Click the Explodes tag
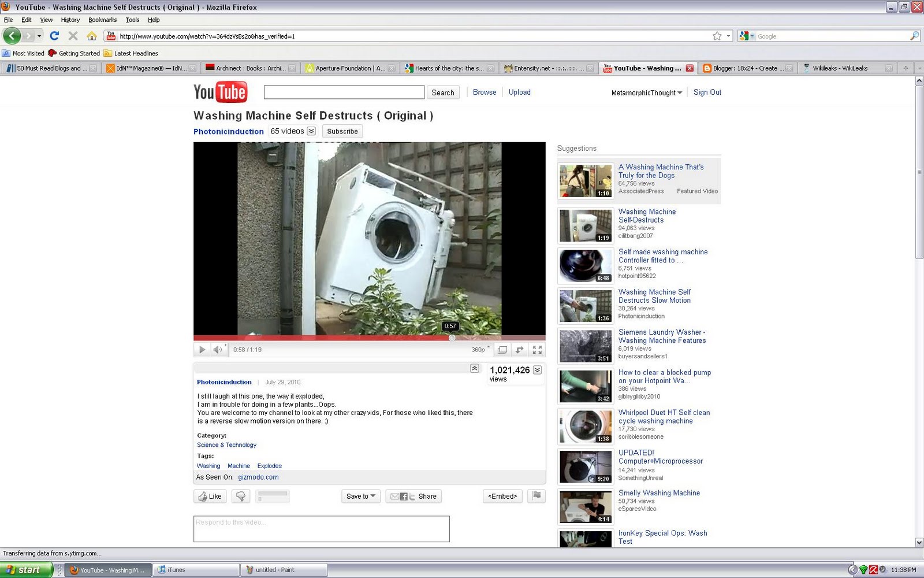924x578 pixels. point(270,466)
